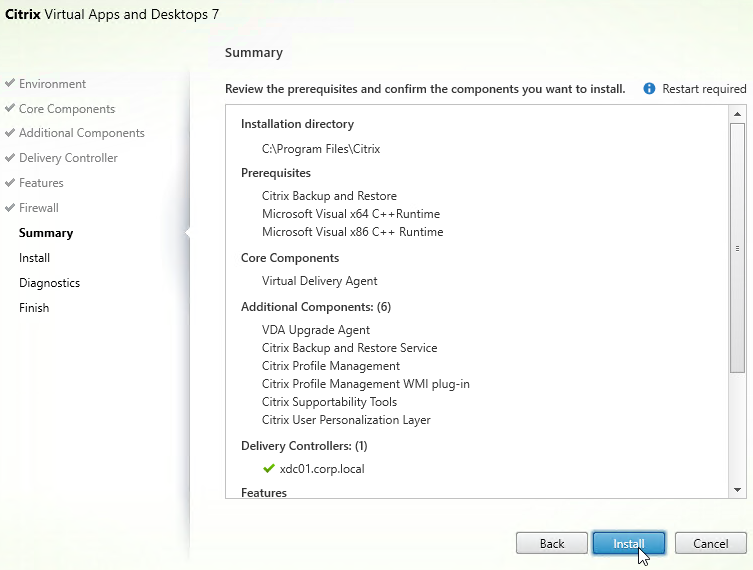
Task: Jump to the Finish step
Action: [x=34, y=308]
